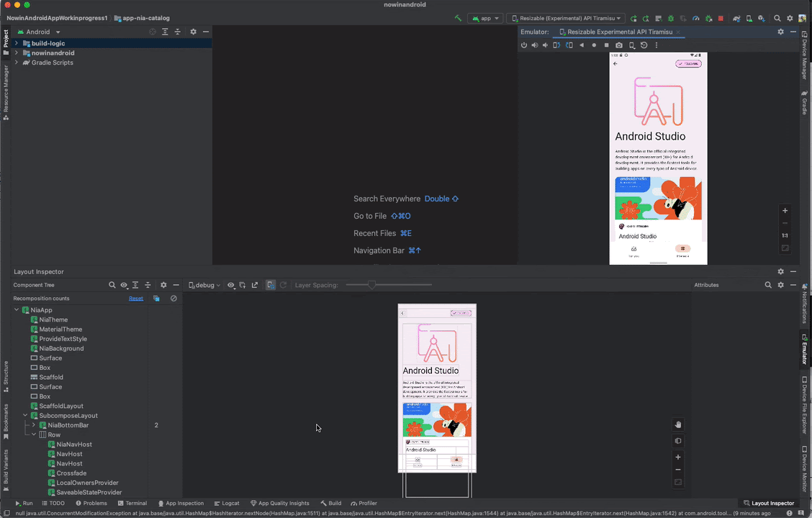Toggle recomposition counts reset highlight

[x=156, y=298]
